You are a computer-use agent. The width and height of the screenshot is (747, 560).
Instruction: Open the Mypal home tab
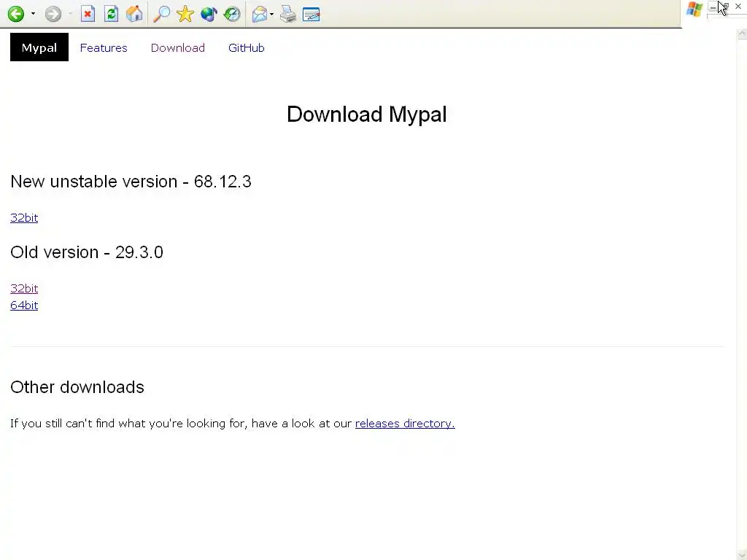39,47
